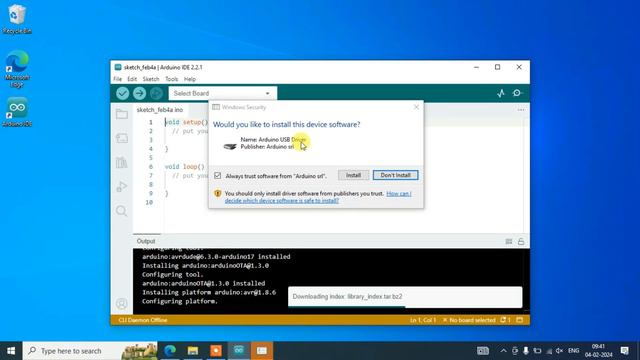Click the Type here to search box
The height and width of the screenshot is (360, 640).
click(x=90, y=351)
